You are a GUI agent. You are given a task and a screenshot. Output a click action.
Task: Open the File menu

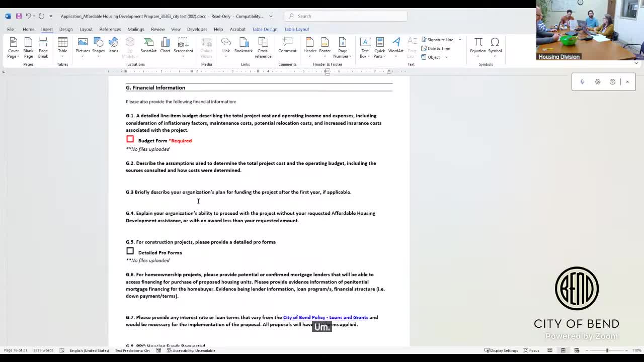pyautogui.click(x=10, y=29)
